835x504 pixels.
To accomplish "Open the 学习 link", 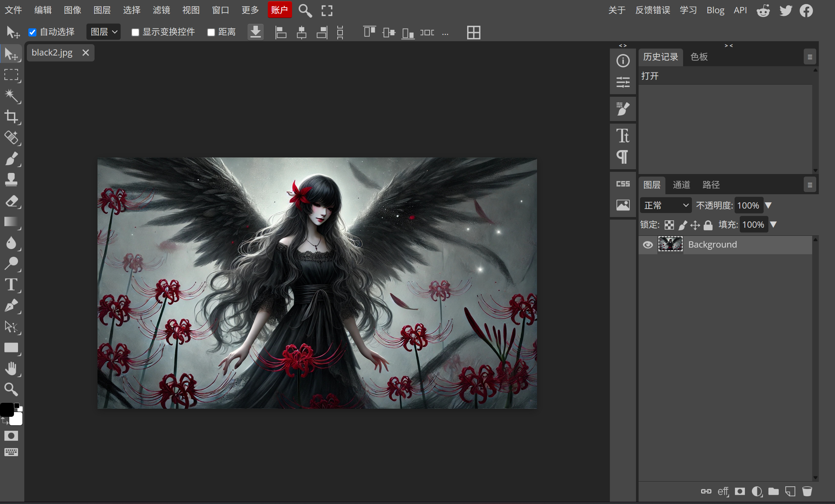I will [x=688, y=10].
